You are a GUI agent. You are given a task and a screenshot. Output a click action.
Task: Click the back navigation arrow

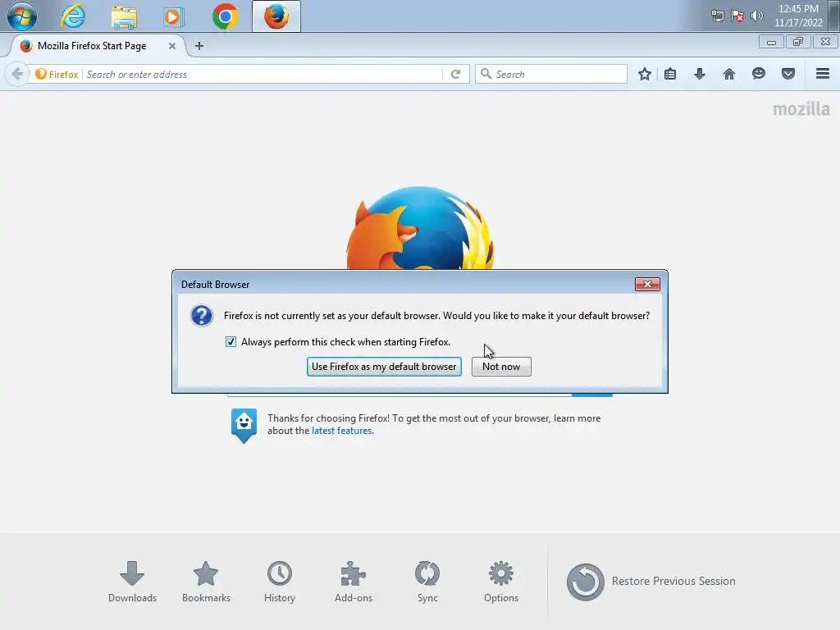(x=17, y=74)
